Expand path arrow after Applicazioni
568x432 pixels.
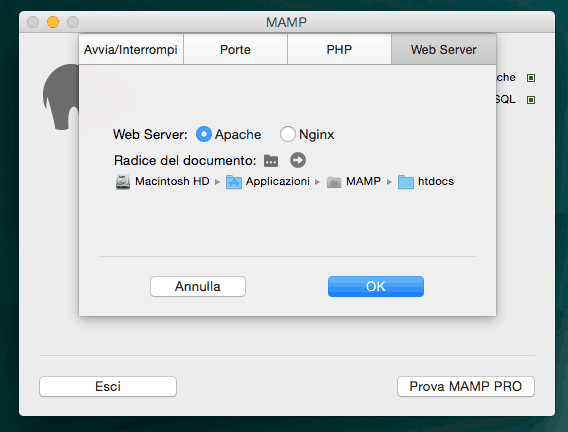317,182
